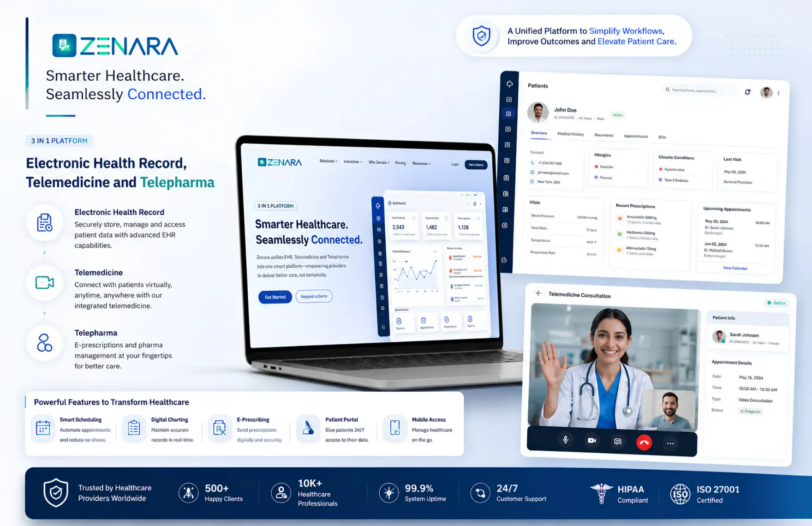Click the shield badge icon in the tagline banner

pyautogui.click(x=481, y=36)
